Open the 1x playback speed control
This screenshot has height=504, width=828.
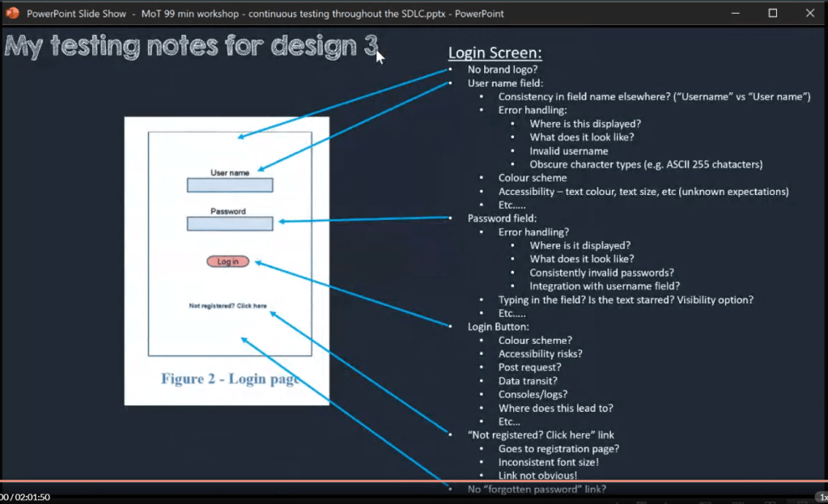(822, 498)
